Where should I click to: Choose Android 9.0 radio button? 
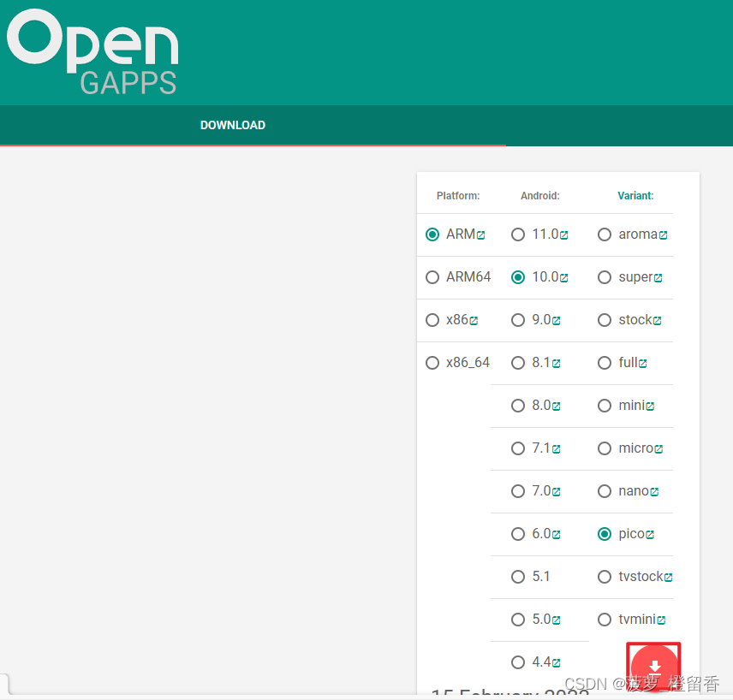coord(518,320)
